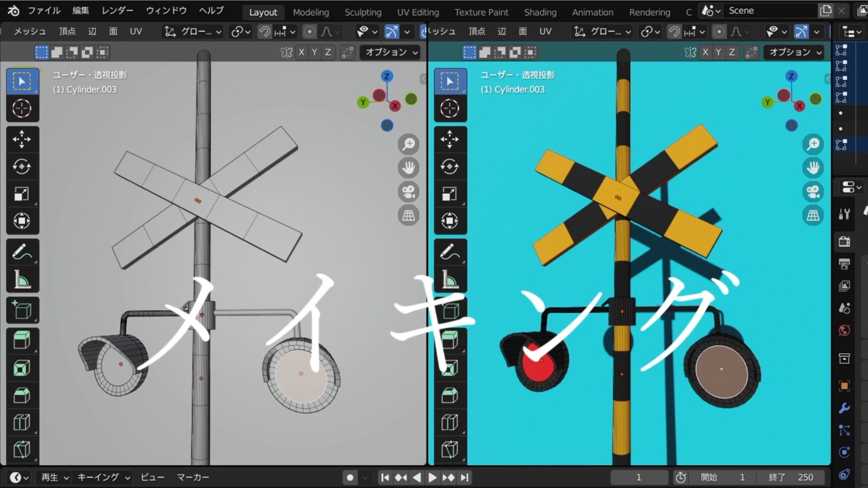Select the Scale tool in left viewport toolbar
This screenshot has width=868, height=488.
coord(22,194)
